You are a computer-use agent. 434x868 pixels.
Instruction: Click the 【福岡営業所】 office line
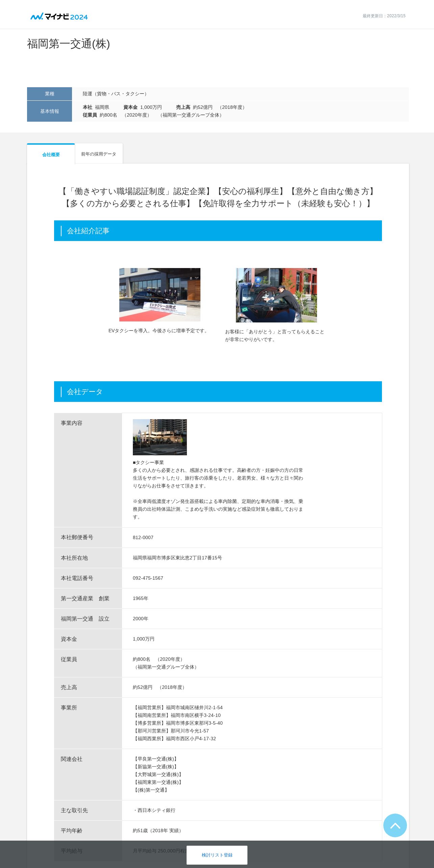coord(178,707)
